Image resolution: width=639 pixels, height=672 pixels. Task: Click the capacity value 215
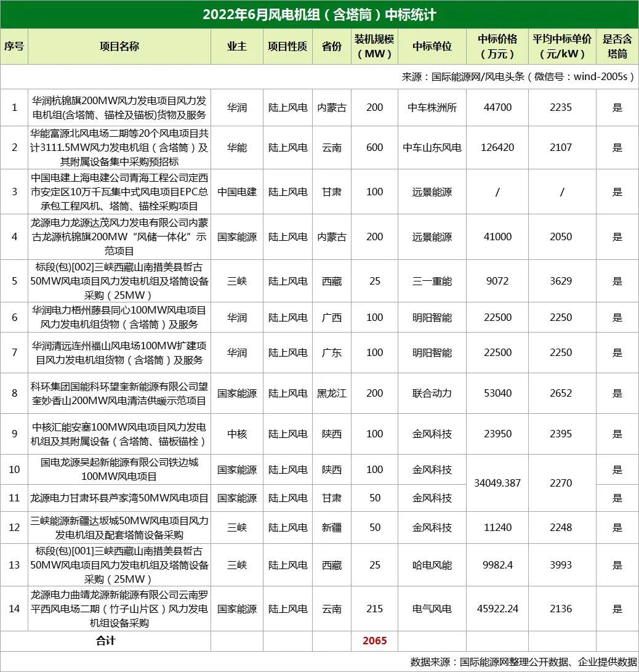(374, 609)
